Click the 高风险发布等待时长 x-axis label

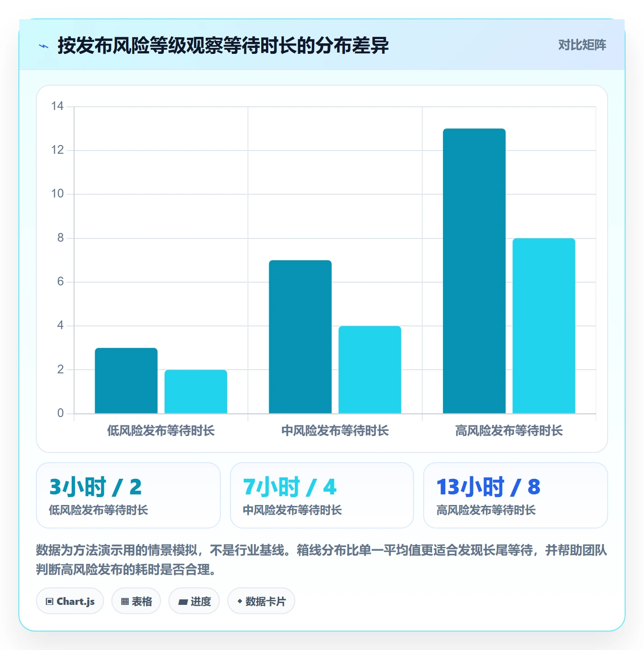point(509,431)
